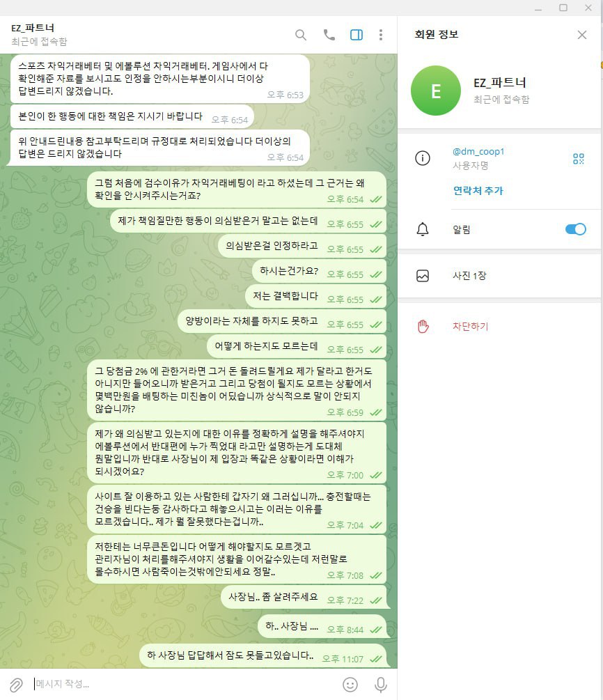Open search in chat header
603x700 pixels.
tap(301, 35)
